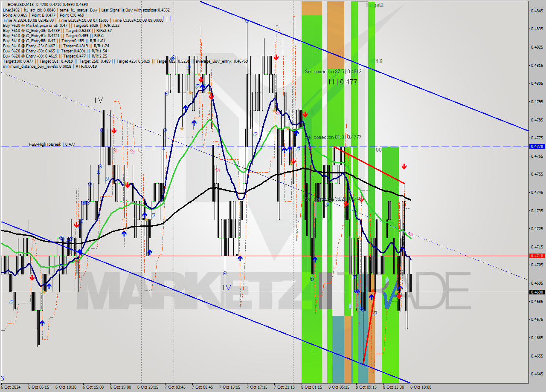Click the '6 Oct 06:15' time axis label
This screenshot has width=546, height=392.
[x=38, y=387]
